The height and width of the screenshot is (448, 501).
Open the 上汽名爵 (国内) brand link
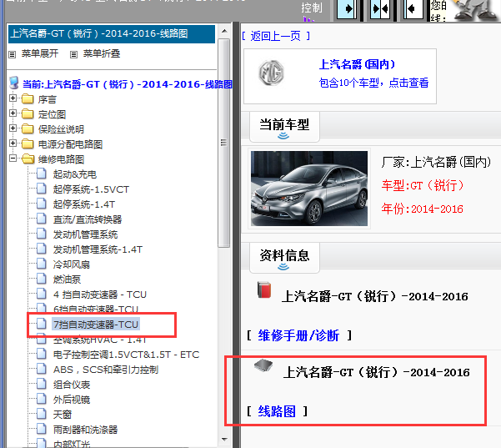[357, 64]
